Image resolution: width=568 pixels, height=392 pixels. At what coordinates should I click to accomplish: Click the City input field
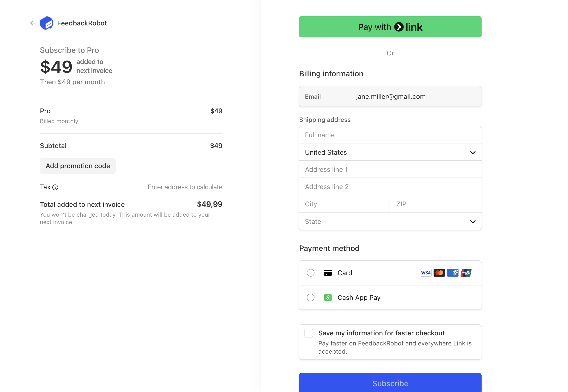click(344, 204)
